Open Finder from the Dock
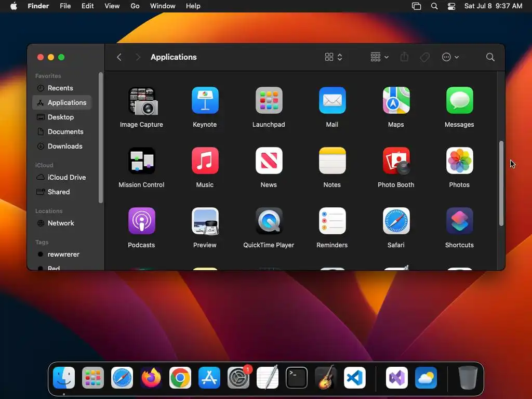 [64, 378]
